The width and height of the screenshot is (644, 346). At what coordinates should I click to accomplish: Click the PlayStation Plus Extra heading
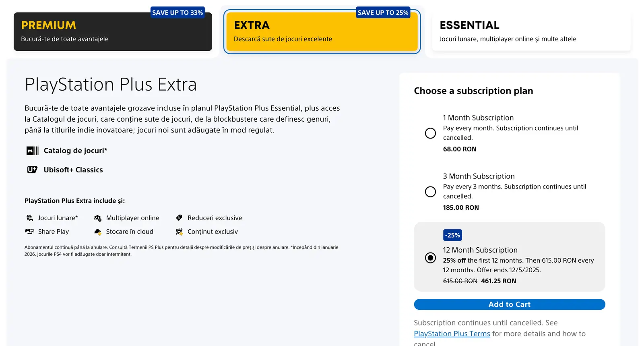point(111,85)
